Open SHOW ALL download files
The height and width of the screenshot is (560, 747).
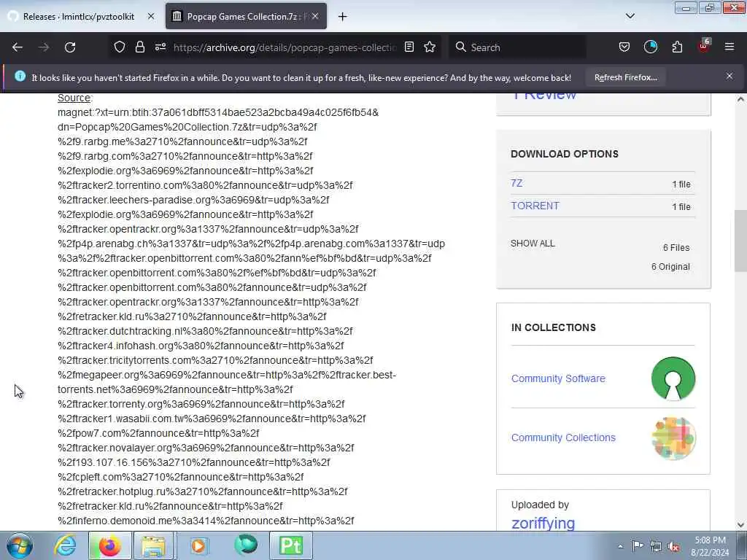click(533, 244)
